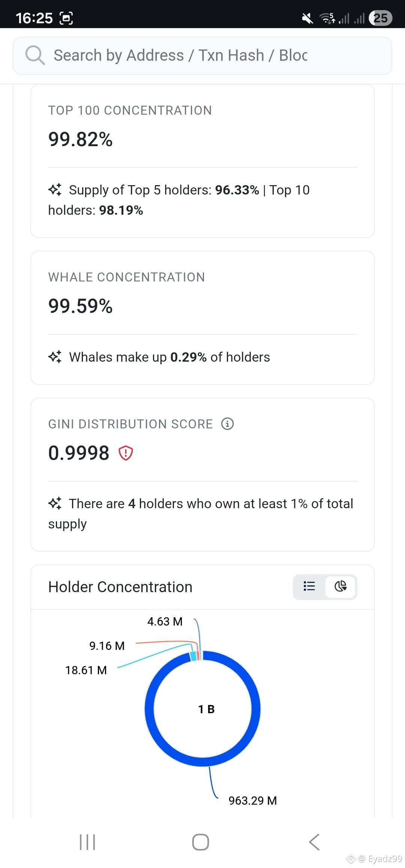Tap the 1 B center total label
Image resolution: width=405 pixels, height=868 pixels.
[x=206, y=709]
